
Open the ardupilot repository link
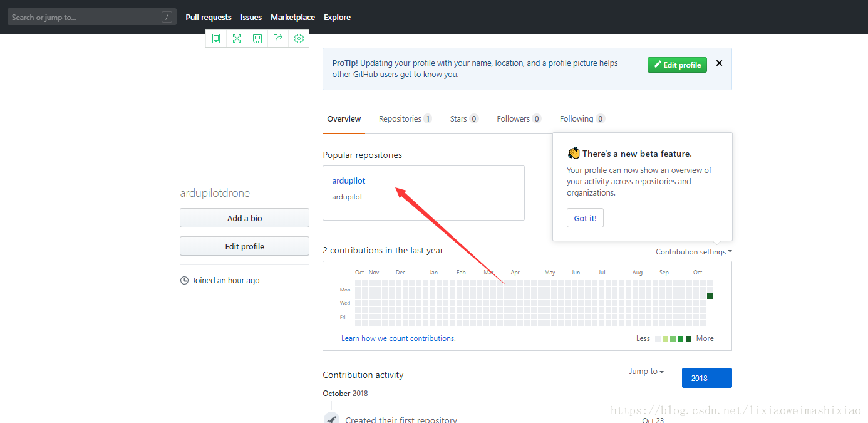point(349,181)
